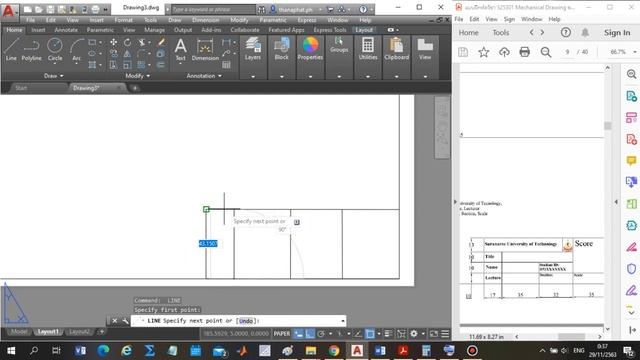640x360 pixels.
Task: Toggle Object Snap in status bar
Action: pyautogui.click(x=370, y=334)
